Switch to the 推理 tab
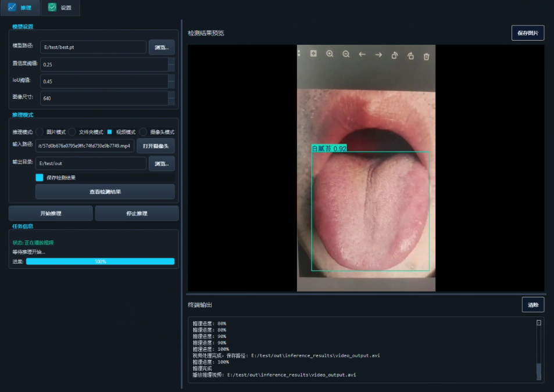This screenshot has height=392, width=554. coord(20,8)
